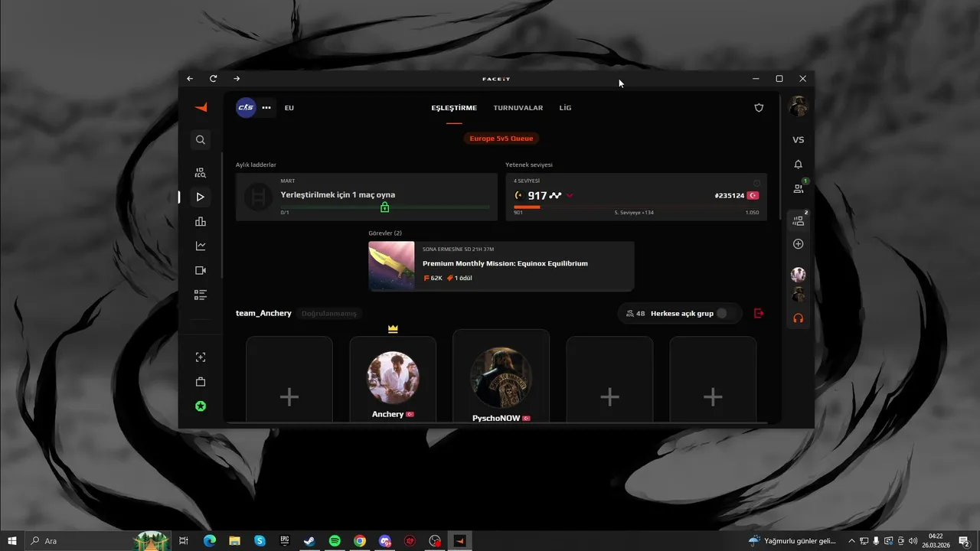Screen dimensions: 980x551
Task: Expand the red chevron next to 917
Action: [x=570, y=196]
